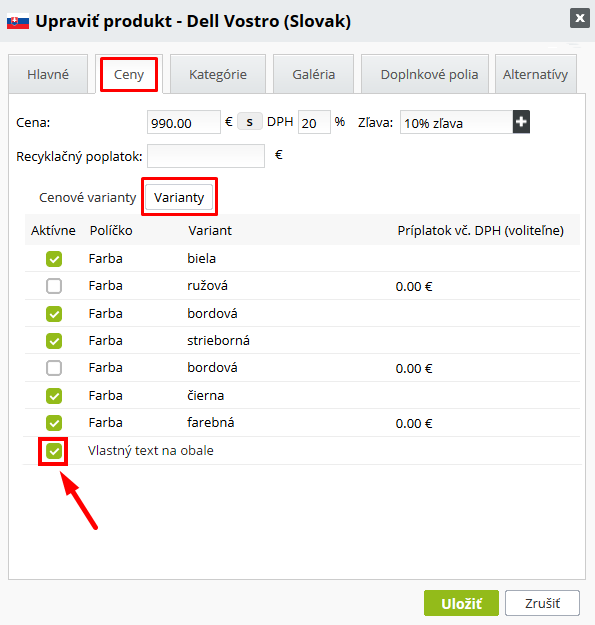Uncheck the Farba biela variant

54,259
